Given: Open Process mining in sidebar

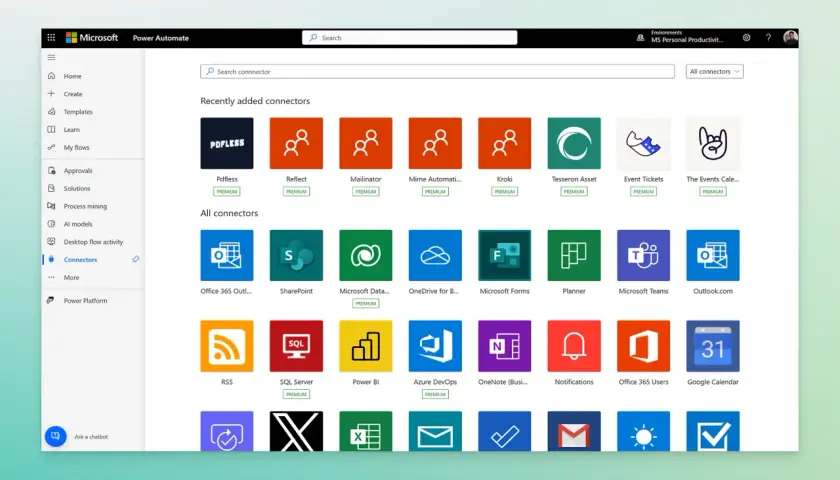Looking at the screenshot, I should [85, 206].
